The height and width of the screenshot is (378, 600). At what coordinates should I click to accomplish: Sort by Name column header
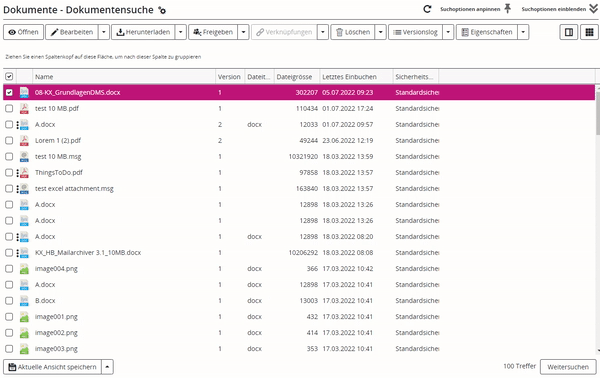[x=124, y=77]
